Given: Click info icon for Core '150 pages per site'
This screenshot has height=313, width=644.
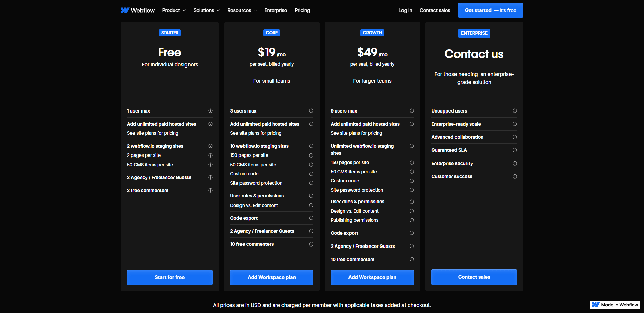Looking at the screenshot, I should click(x=311, y=155).
